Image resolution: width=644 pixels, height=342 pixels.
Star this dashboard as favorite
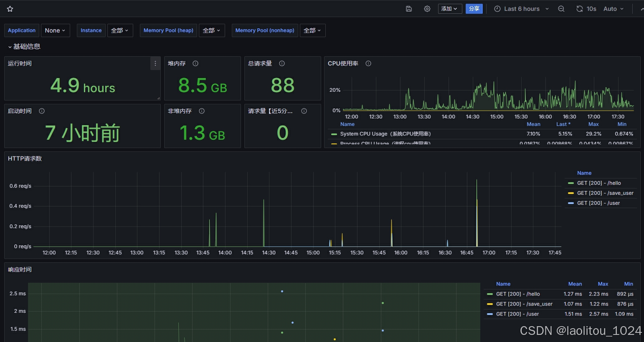[x=10, y=9]
